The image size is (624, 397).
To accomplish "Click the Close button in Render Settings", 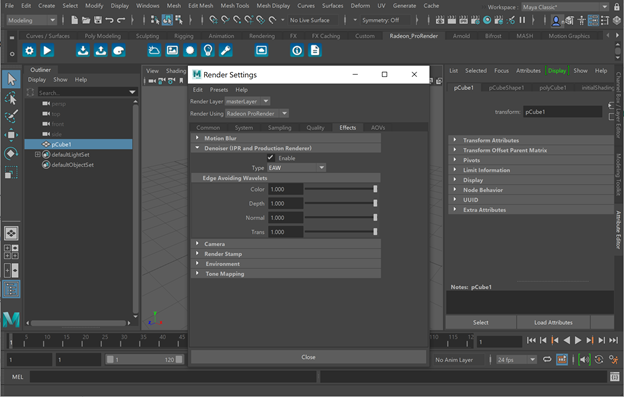I will (x=308, y=357).
